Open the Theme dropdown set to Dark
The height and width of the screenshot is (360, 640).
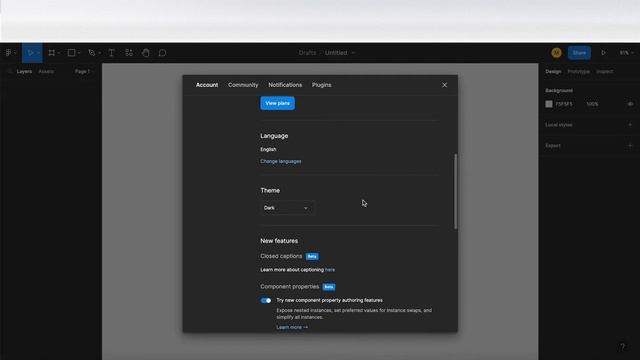click(287, 208)
